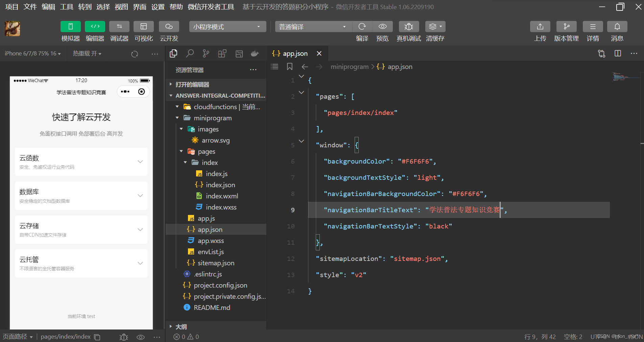Open the Docker whale icon
The image size is (644, 342).
point(255,53)
